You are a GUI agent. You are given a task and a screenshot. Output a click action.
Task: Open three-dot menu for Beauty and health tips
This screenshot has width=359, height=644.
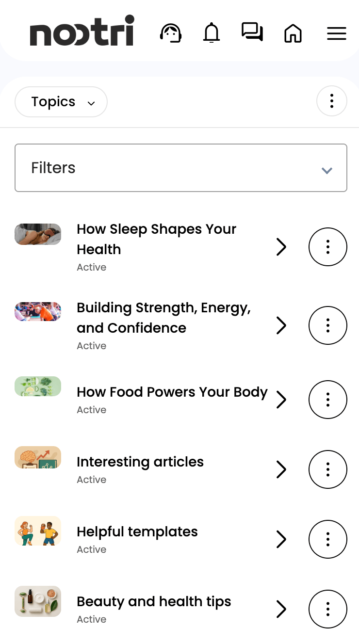(328, 609)
